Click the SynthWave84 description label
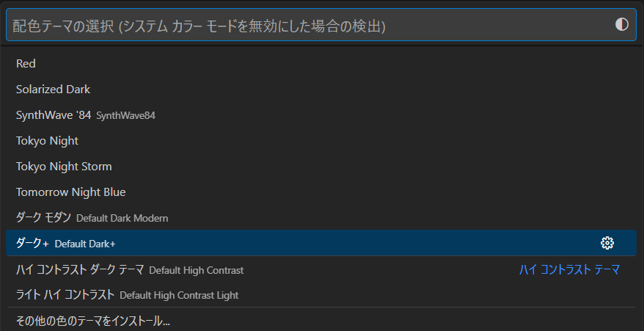 (125, 116)
